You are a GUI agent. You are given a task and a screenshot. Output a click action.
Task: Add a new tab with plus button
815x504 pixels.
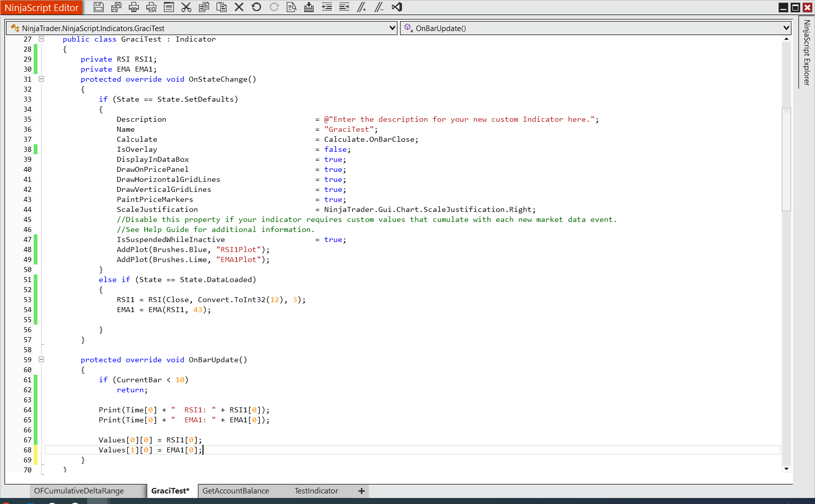(x=361, y=491)
